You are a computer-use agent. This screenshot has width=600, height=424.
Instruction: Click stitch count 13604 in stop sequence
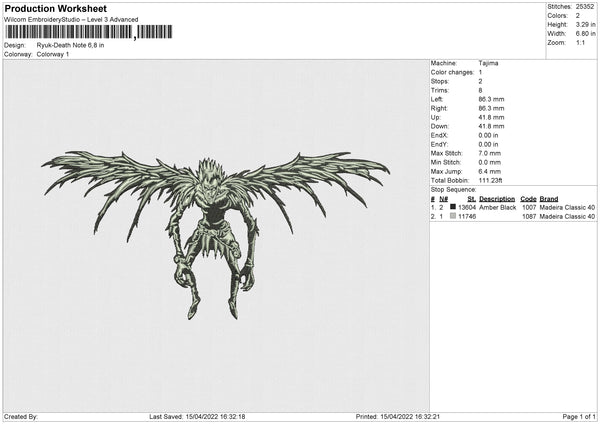coord(467,207)
